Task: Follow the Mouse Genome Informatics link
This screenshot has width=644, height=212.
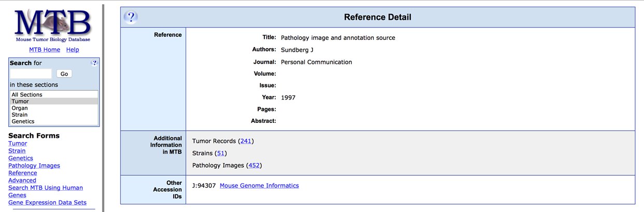Action: [259, 186]
